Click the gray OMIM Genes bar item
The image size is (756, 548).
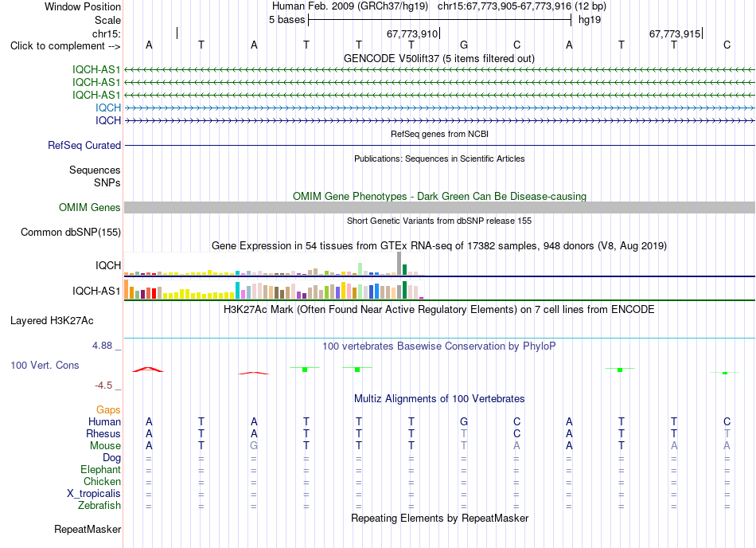click(439, 207)
